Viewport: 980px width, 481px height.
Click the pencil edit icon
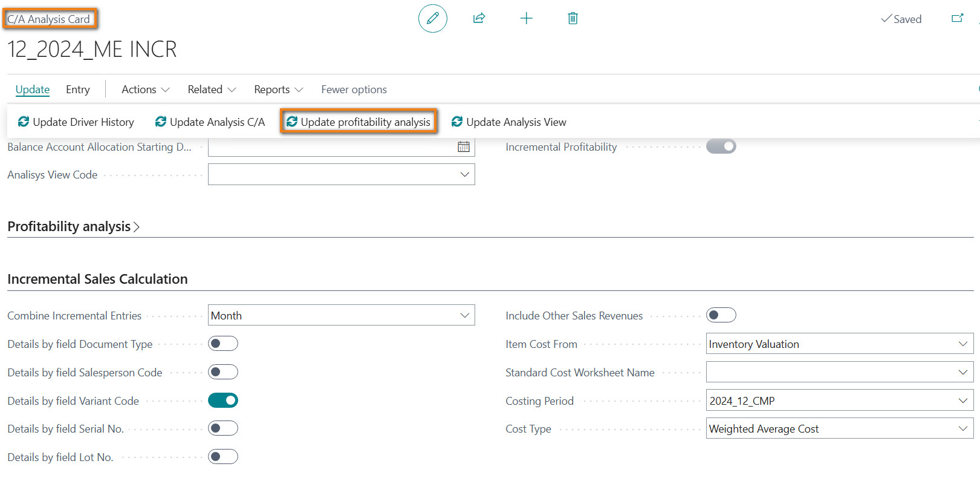433,18
